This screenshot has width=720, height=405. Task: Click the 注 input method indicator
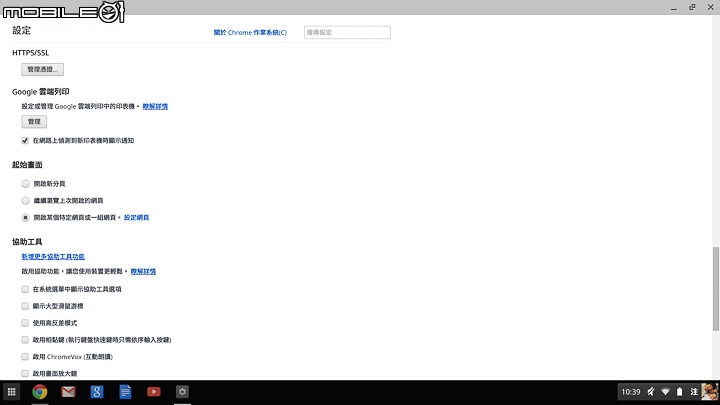694,392
